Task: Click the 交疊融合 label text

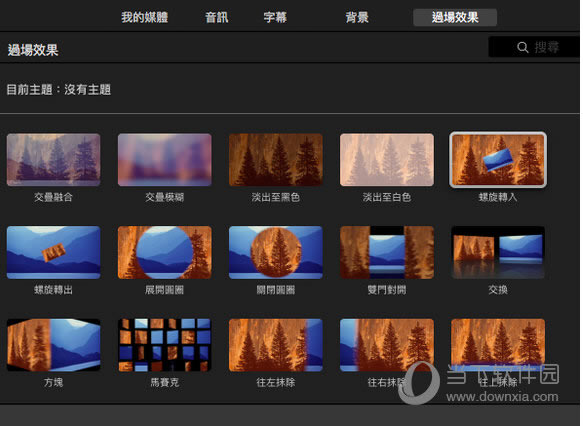Action: [x=54, y=197]
